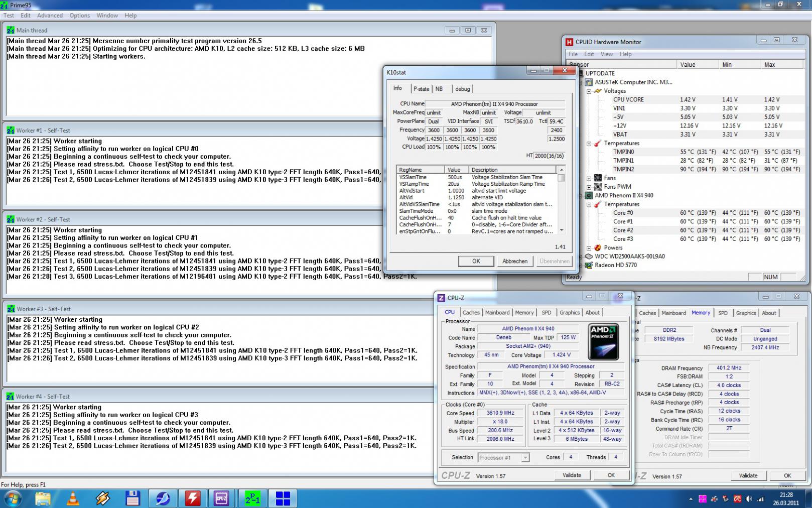
Task: Click the Worker #3 Self-Test window icon
Action: [11, 309]
